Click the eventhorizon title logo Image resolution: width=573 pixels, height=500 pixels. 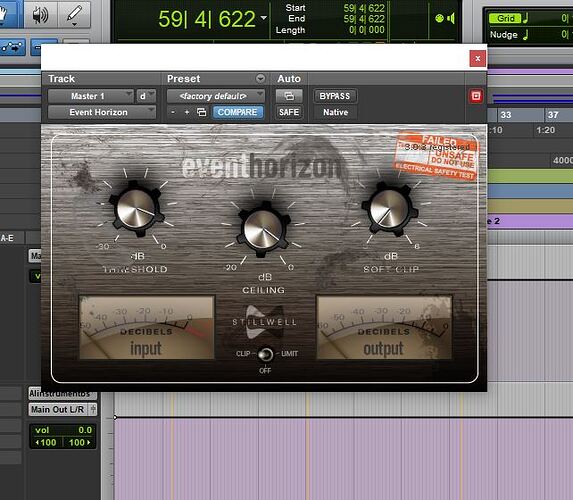click(261, 167)
